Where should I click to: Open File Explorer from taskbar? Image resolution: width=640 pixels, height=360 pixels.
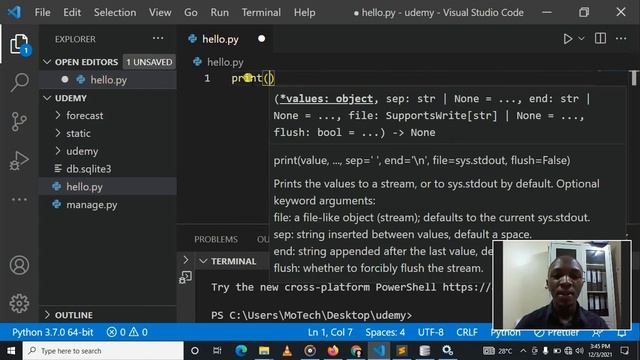(264, 351)
